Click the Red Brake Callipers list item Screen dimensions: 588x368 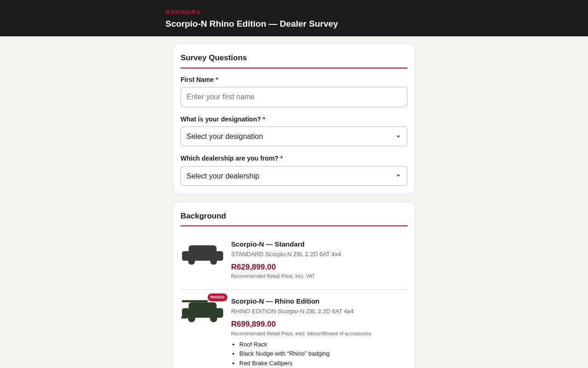point(266,363)
